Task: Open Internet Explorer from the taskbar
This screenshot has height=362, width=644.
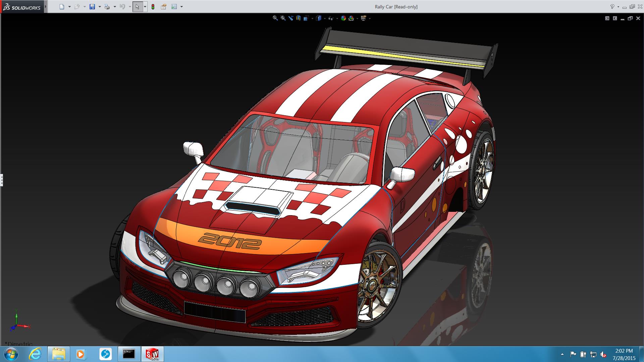Action: 35,354
